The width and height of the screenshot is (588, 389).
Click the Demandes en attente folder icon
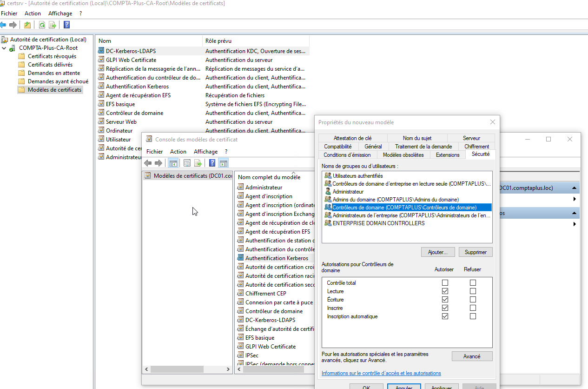[21, 73]
